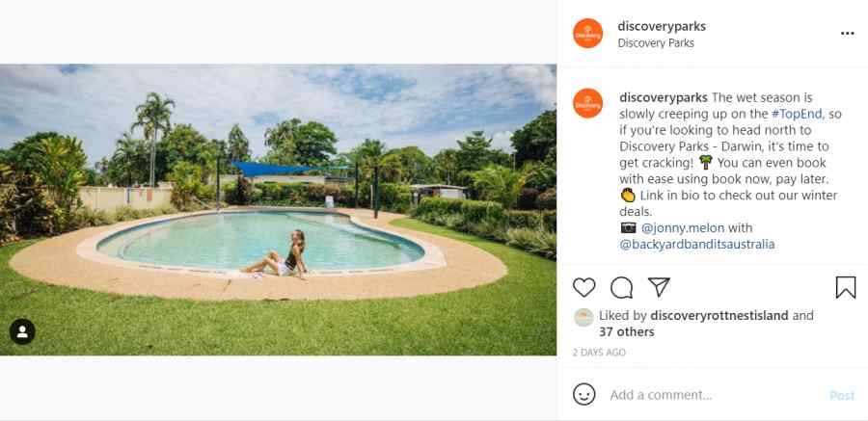
Task: Open comments via speech bubble icon
Action: click(622, 287)
